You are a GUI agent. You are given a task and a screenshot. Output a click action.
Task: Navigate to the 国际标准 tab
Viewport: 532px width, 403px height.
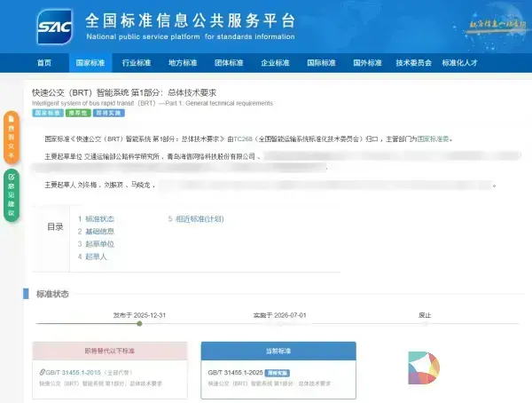coord(321,63)
